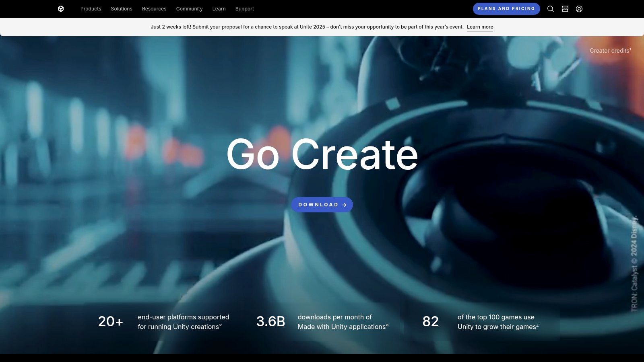Click the 82 statistic number
Image resolution: width=644 pixels, height=362 pixels.
point(430,321)
